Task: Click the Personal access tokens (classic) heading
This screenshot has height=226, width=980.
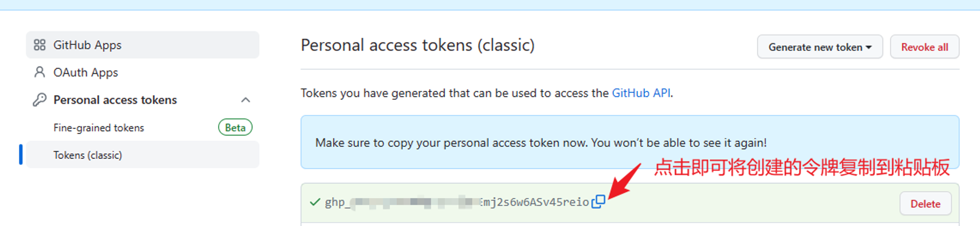Action: [417, 45]
